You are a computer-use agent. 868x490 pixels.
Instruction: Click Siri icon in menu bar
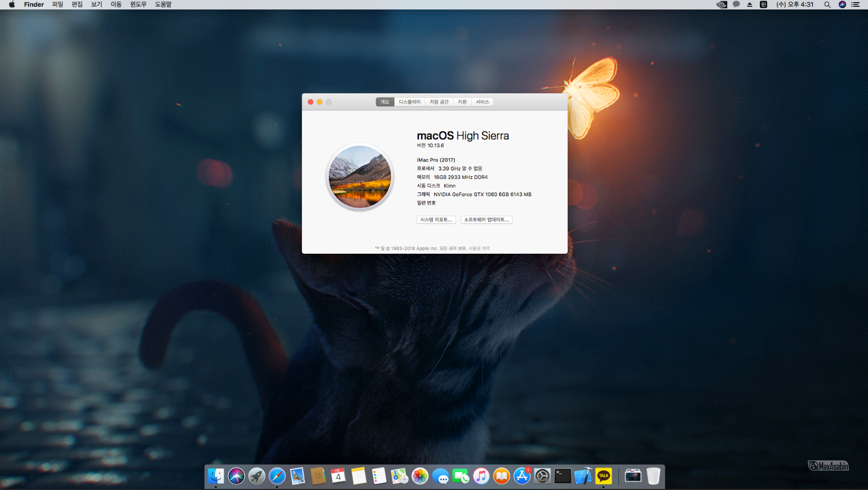pyautogui.click(x=842, y=4)
